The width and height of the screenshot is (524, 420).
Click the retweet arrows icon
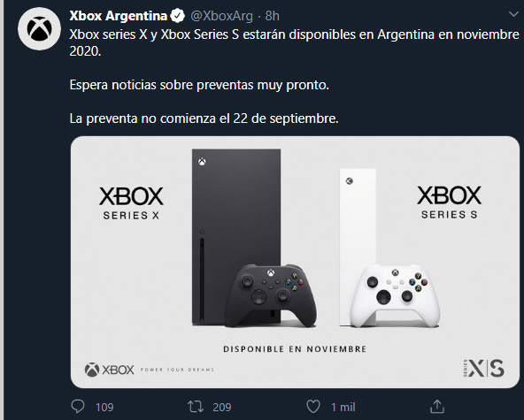coord(195,407)
